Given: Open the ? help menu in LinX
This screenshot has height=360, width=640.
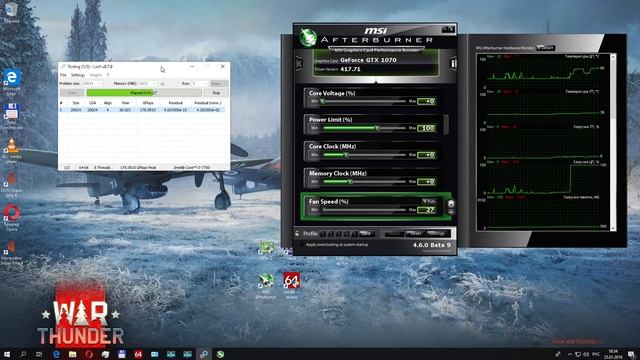Looking at the screenshot, I should pyautogui.click(x=108, y=75).
